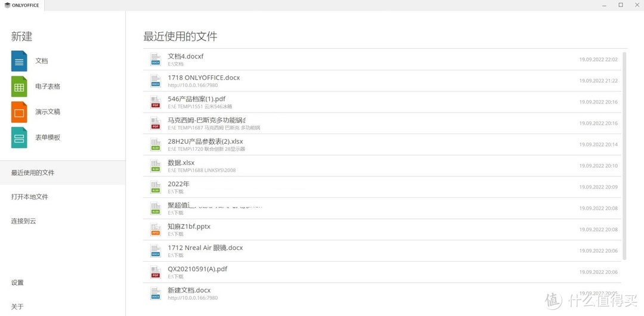Click the ONLYOFFICE logo tab

coord(22,5)
